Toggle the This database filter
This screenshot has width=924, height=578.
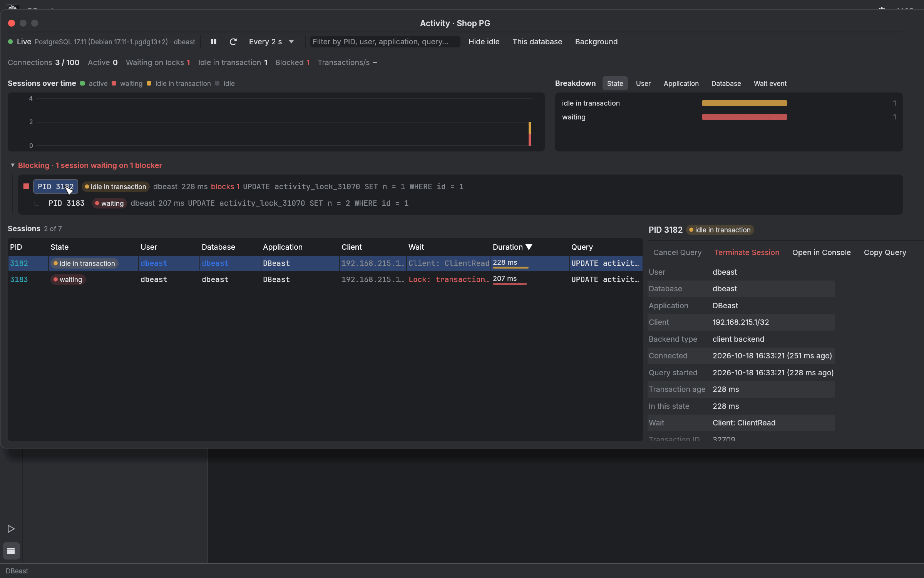[x=537, y=42]
